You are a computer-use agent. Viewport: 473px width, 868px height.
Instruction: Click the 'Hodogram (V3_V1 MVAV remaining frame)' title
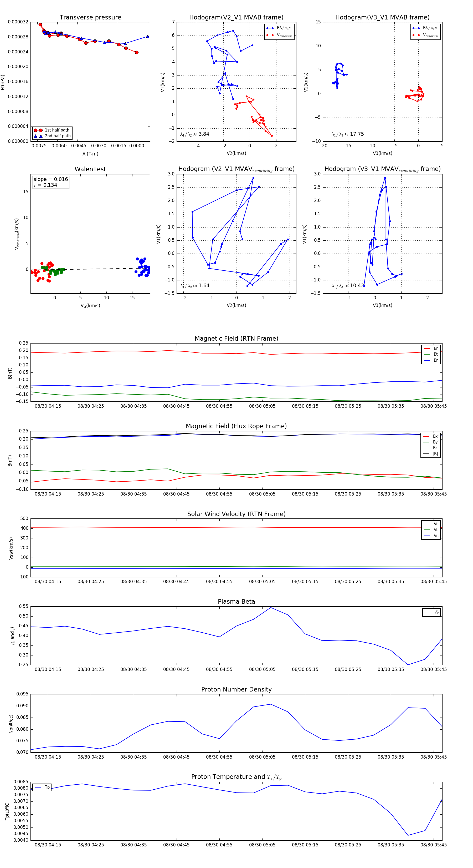(382, 169)
